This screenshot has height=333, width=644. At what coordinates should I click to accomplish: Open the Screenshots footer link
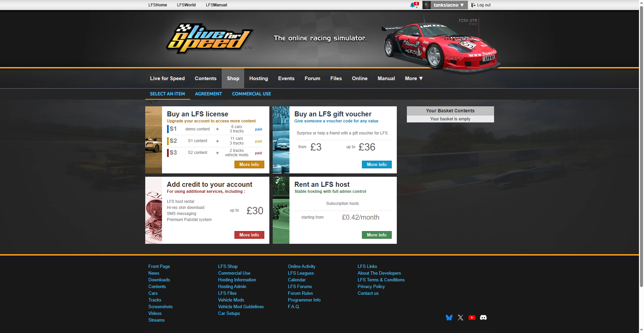(160, 307)
